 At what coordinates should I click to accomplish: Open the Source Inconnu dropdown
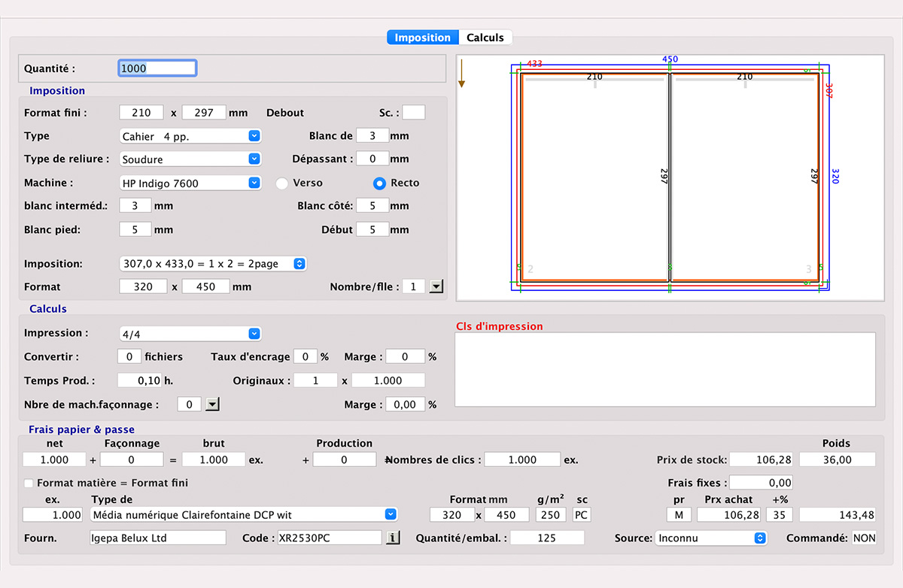point(710,538)
